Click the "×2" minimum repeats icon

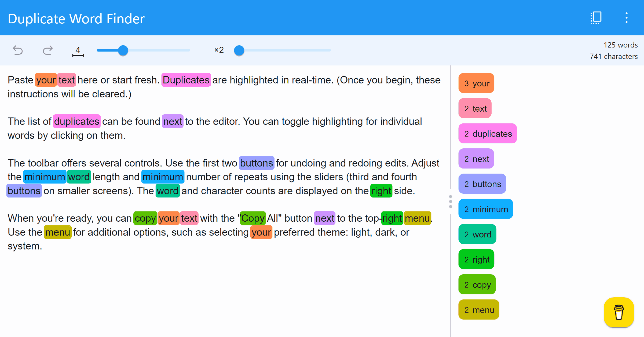click(219, 50)
